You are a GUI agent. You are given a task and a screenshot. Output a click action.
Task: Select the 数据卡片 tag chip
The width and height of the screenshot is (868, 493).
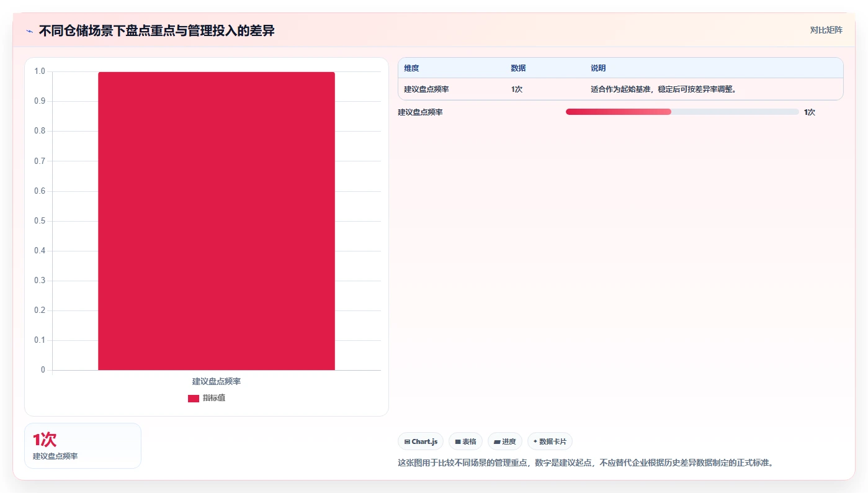[550, 441]
